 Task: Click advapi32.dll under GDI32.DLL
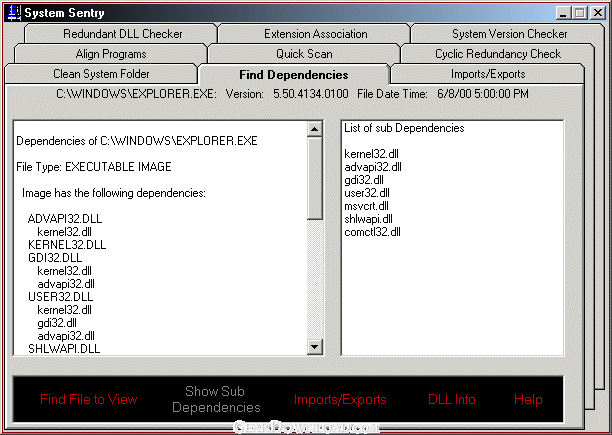tap(66, 284)
